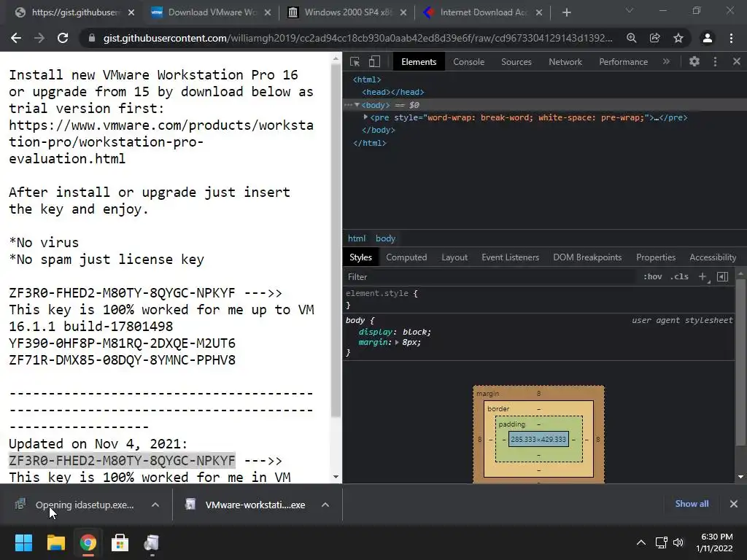Open idasetup.exe download options arrow
Image resolution: width=747 pixels, height=560 pixels.
point(155,505)
